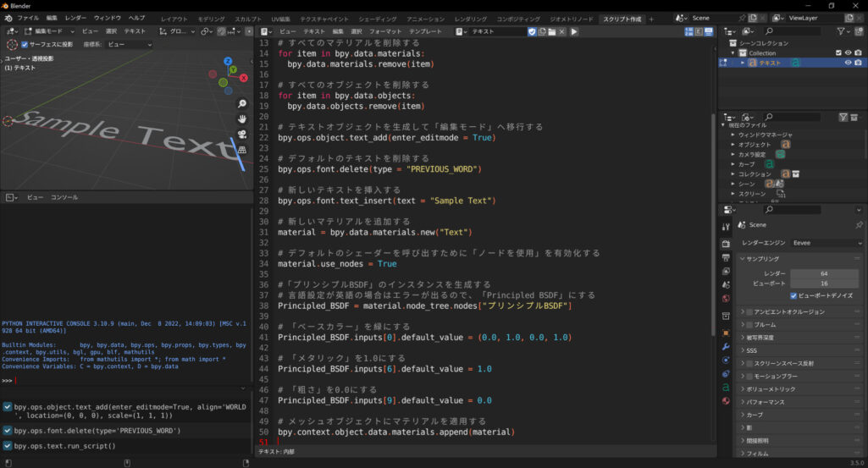Viewport: 868px width, 468px height.
Task: Open the World properties tab icon
Action: pyautogui.click(x=726, y=298)
